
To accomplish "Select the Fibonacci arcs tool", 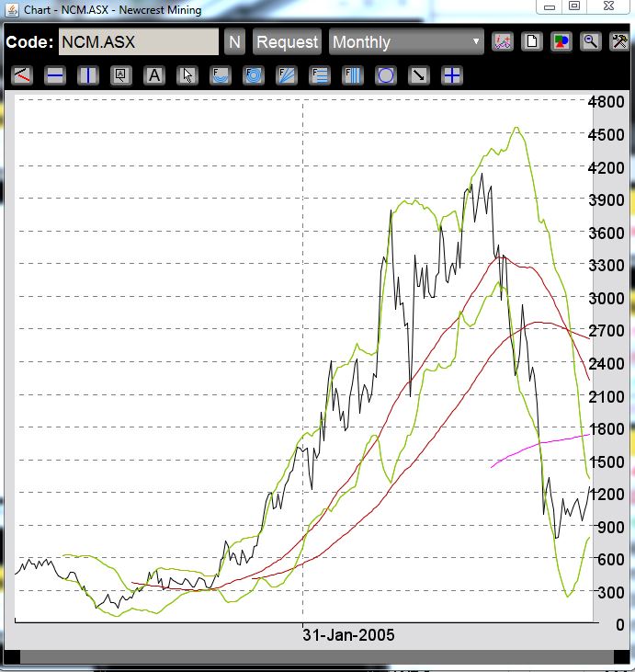I will point(221,75).
